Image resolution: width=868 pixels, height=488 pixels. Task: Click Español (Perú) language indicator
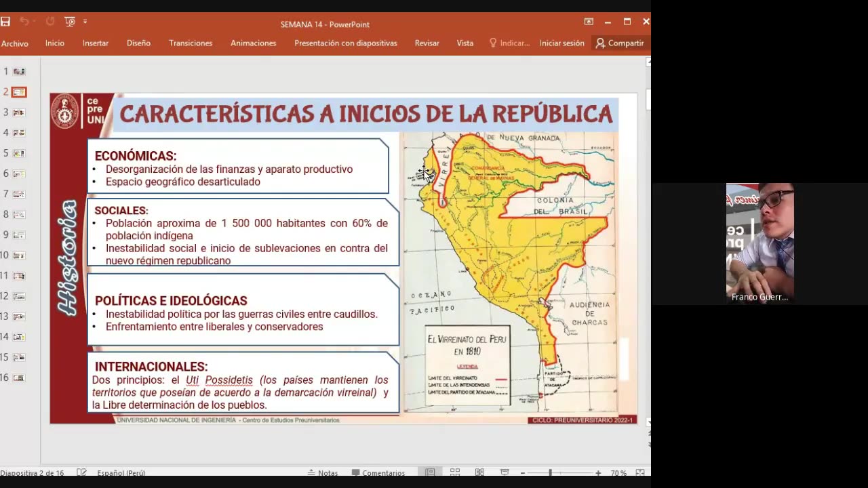[121, 472]
